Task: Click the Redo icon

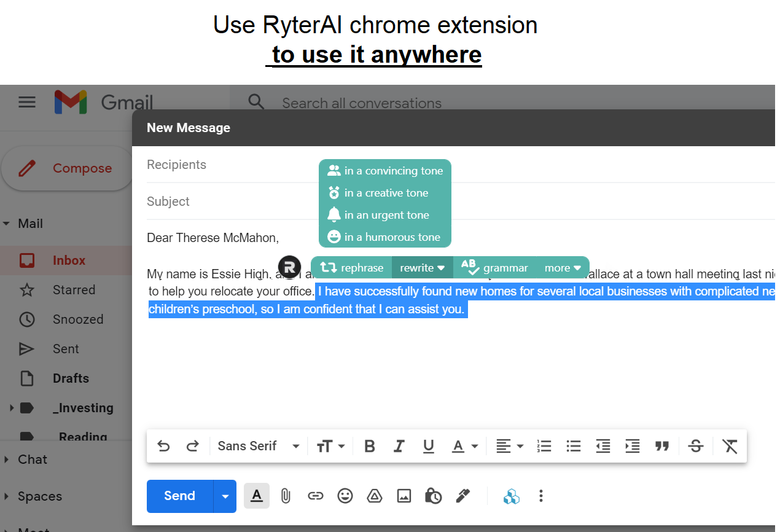Action: pos(193,446)
